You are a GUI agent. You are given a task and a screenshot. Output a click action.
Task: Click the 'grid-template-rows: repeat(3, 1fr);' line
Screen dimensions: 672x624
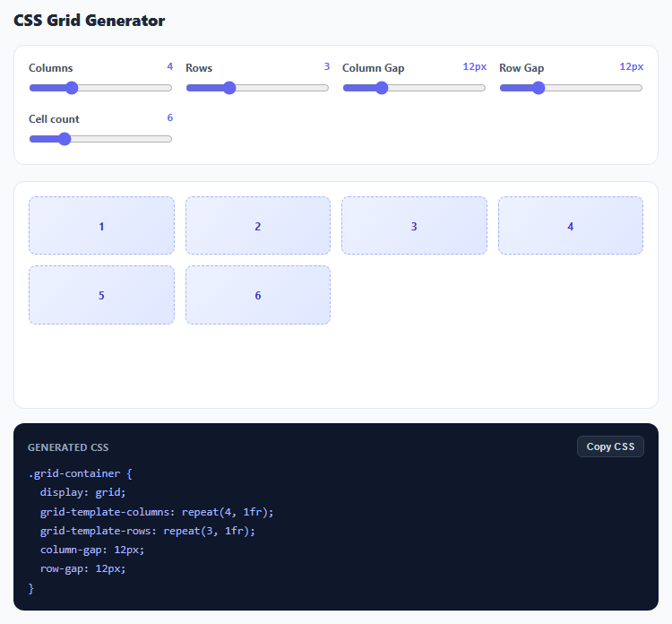pos(148,531)
